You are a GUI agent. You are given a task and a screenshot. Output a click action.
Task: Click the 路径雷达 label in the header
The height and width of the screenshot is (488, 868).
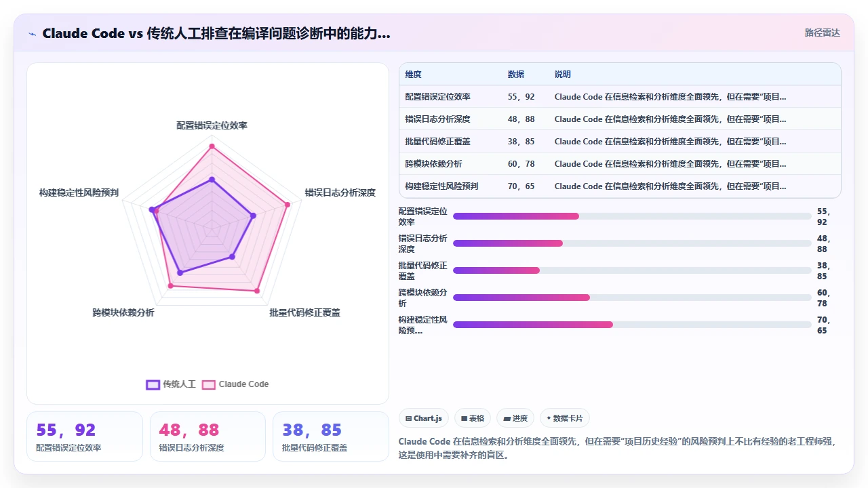(822, 33)
